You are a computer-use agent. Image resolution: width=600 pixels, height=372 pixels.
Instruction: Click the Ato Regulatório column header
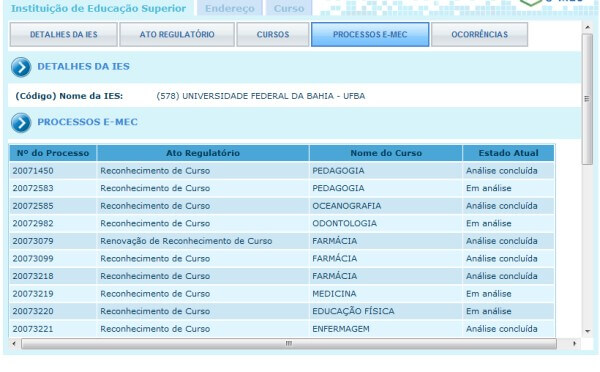click(x=203, y=153)
